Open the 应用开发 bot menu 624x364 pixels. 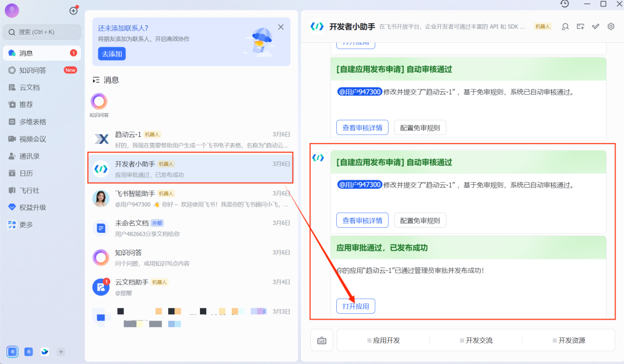point(383,340)
